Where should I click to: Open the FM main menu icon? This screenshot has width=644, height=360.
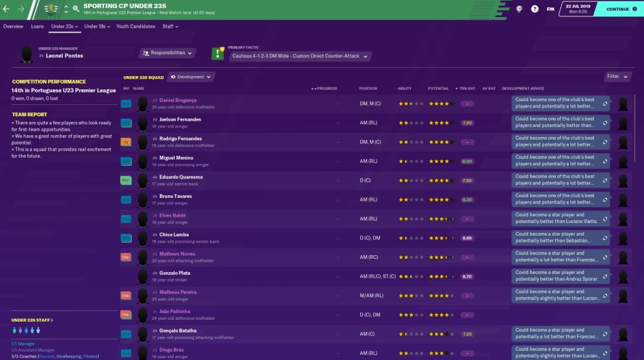coord(550,9)
